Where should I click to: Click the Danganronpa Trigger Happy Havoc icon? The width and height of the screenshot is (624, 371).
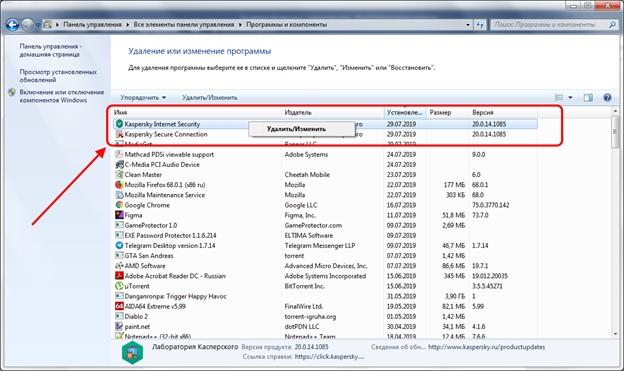pyautogui.click(x=119, y=296)
